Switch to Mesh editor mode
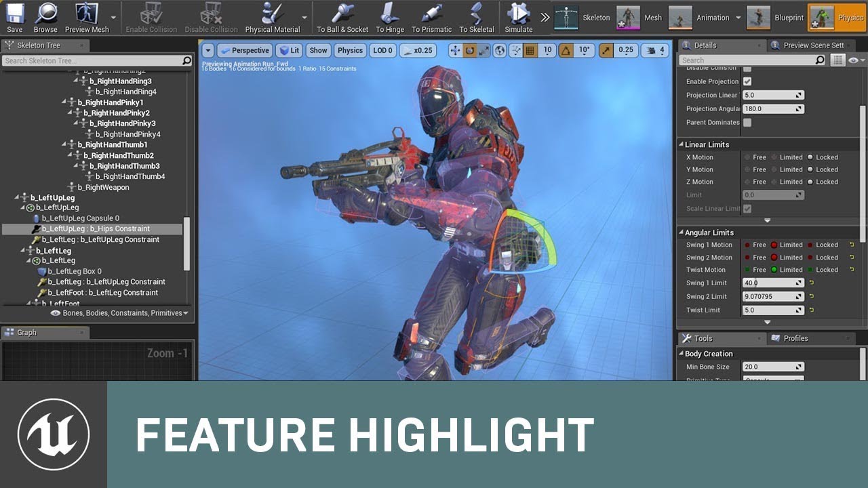868x488 pixels. (x=639, y=18)
